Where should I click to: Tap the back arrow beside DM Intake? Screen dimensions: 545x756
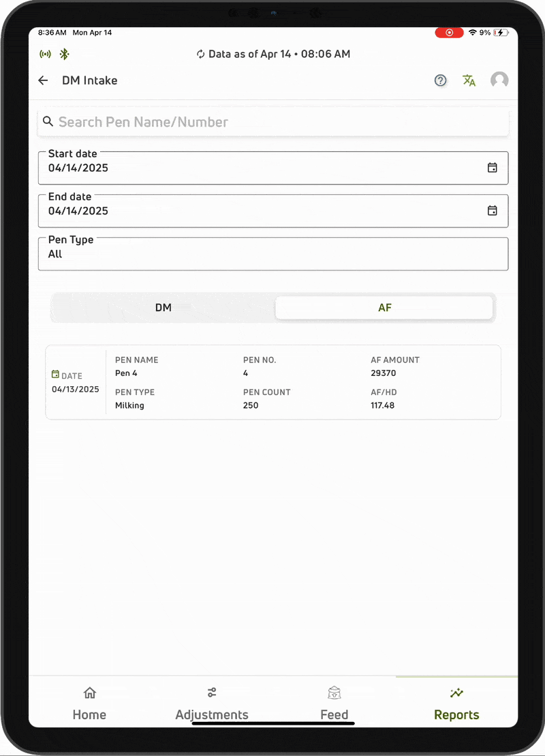[43, 80]
